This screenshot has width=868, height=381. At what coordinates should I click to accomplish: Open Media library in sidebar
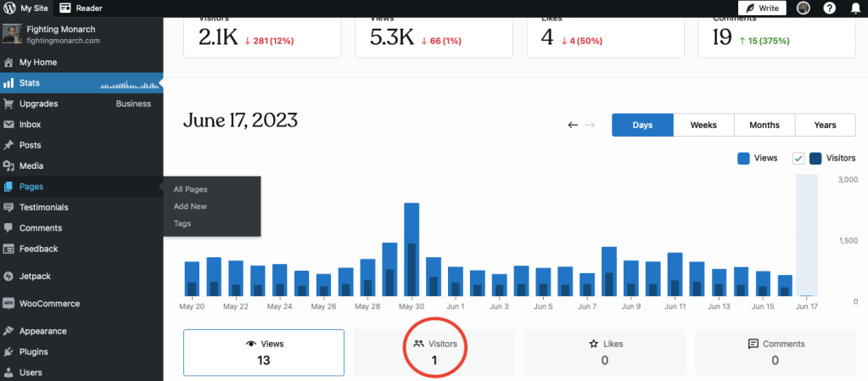pos(31,166)
